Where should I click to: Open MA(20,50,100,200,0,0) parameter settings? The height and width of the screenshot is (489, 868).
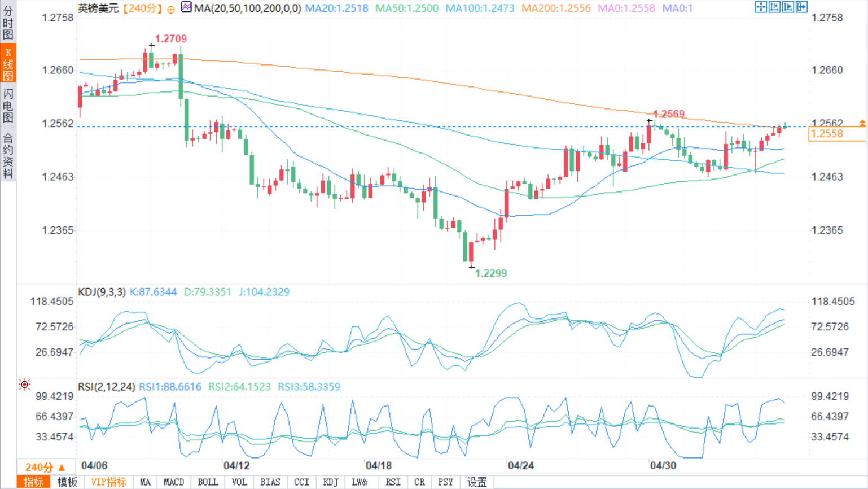pyautogui.click(x=247, y=8)
